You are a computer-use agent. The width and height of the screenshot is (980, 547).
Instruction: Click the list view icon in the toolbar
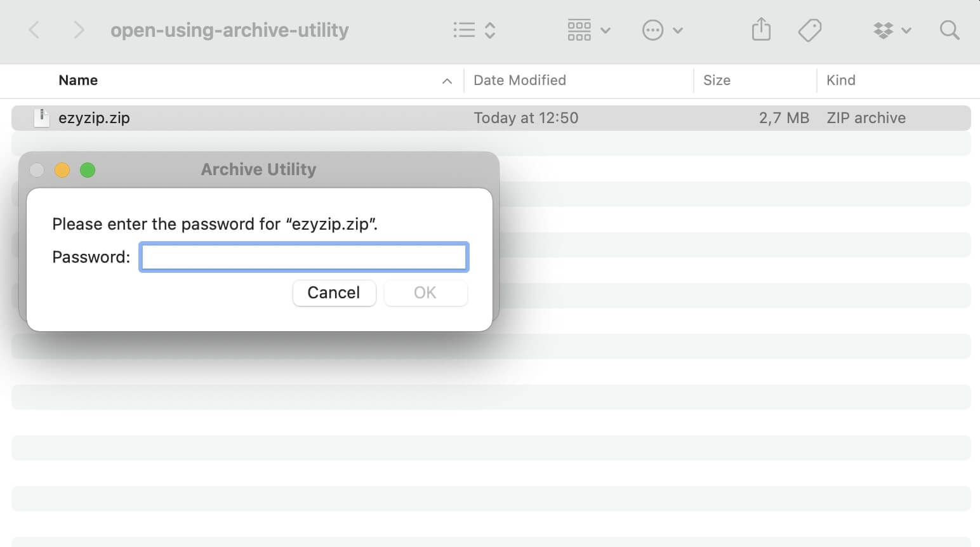pos(464,29)
